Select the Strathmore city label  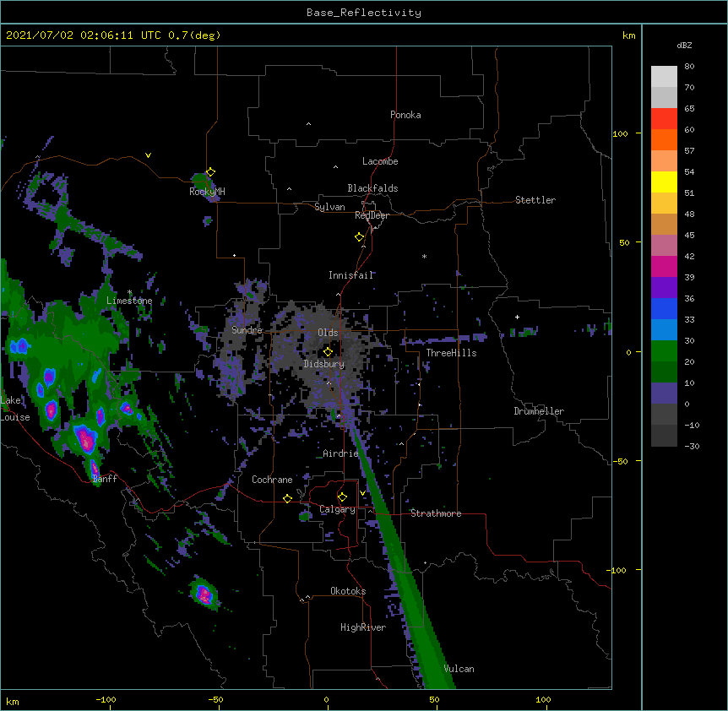[436, 513]
